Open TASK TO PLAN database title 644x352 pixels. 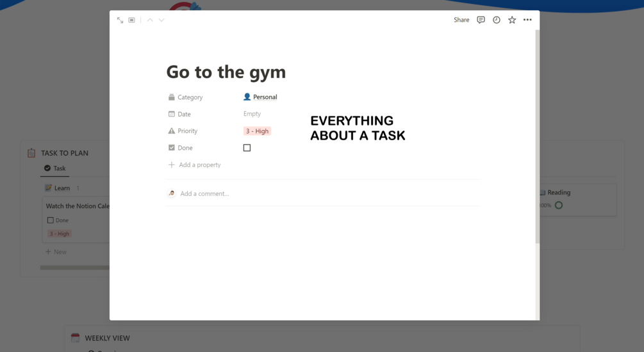click(65, 153)
